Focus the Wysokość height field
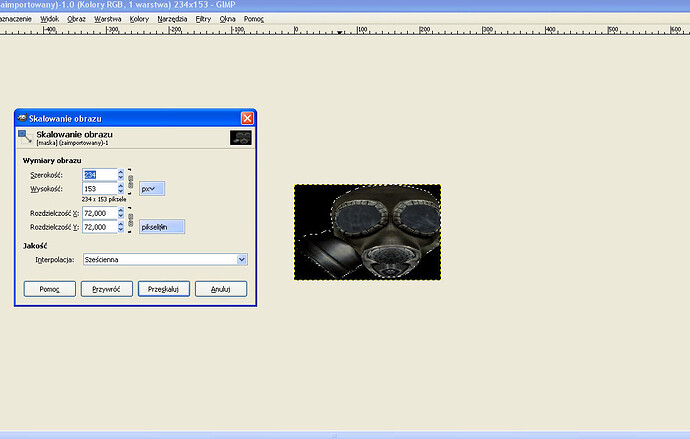Image resolution: width=690 pixels, height=439 pixels. coord(100,189)
